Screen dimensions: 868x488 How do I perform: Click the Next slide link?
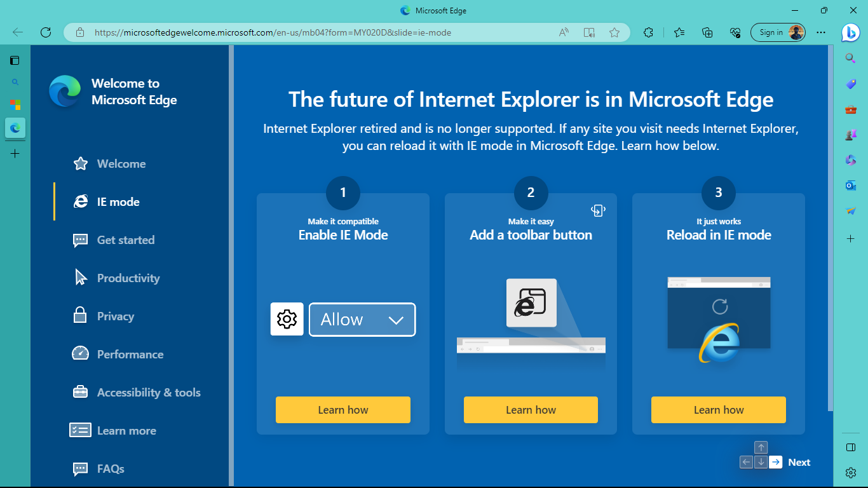coord(799,463)
